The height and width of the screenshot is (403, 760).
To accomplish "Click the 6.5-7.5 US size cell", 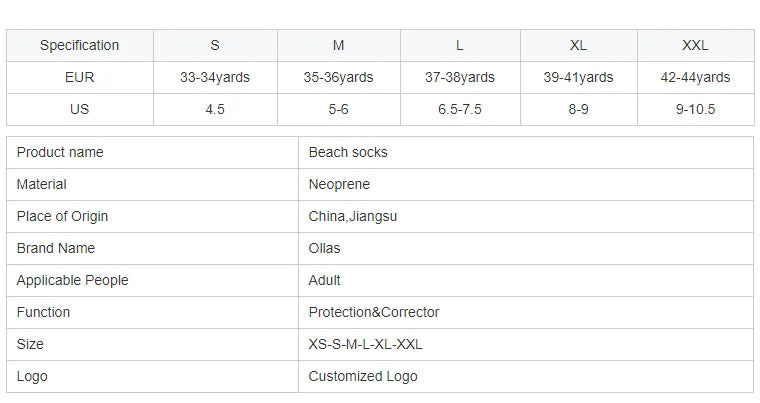I will coord(460,109).
